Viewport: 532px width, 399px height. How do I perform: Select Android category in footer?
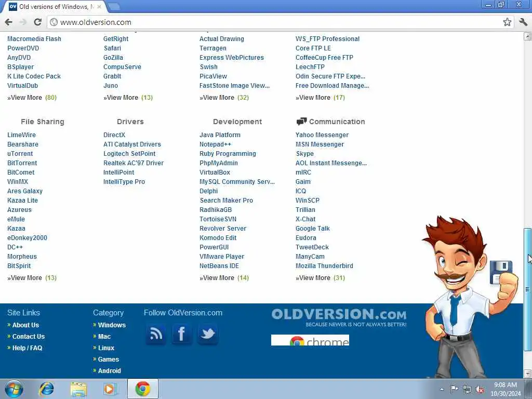(109, 371)
